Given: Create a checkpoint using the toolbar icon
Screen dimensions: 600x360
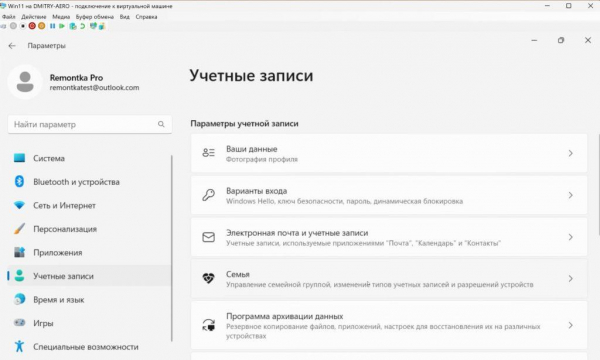Looking at the screenshot, I should (73, 26).
